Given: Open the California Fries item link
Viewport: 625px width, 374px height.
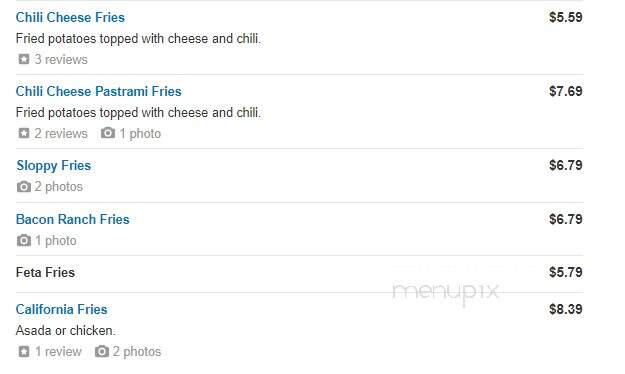Looking at the screenshot, I should pyautogui.click(x=61, y=309).
